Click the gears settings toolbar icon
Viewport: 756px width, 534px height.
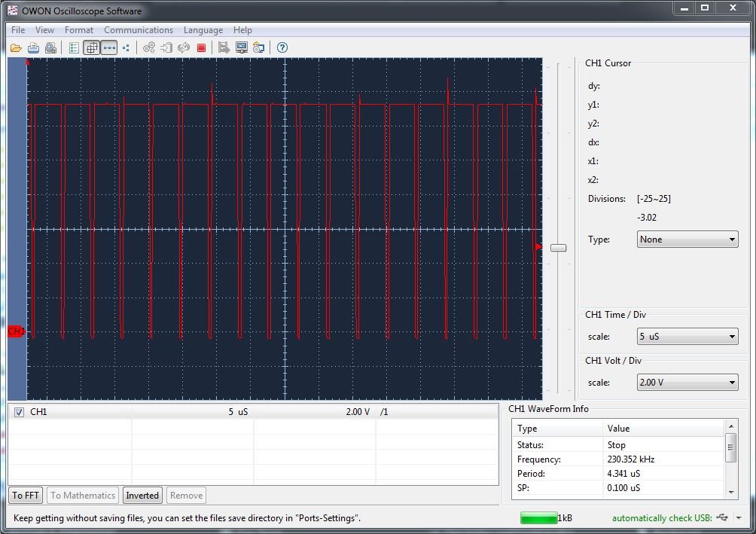[149, 47]
